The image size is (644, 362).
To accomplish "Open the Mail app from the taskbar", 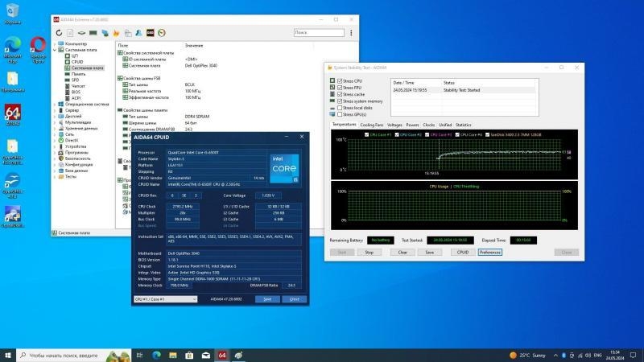I will [x=206, y=355].
